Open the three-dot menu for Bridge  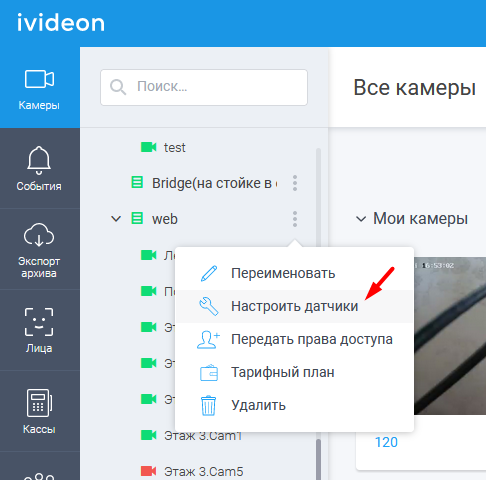295,183
